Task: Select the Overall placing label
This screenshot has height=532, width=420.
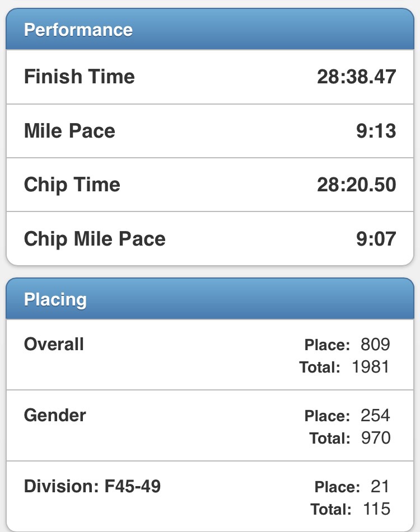Action: tap(54, 344)
